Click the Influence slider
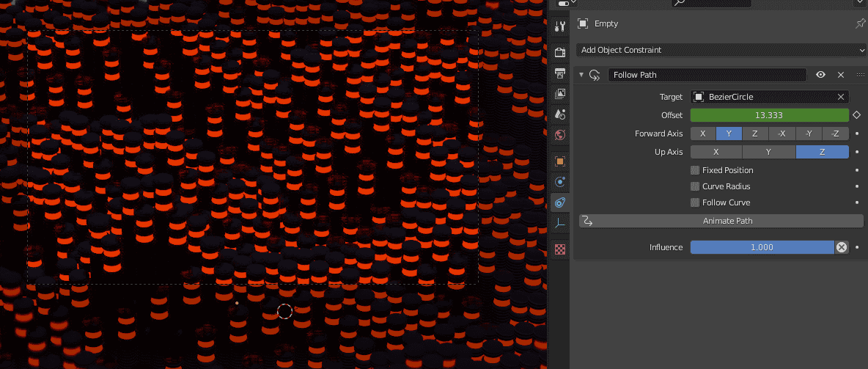868x369 pixels. pyautogui.click(x=762, y=247)
